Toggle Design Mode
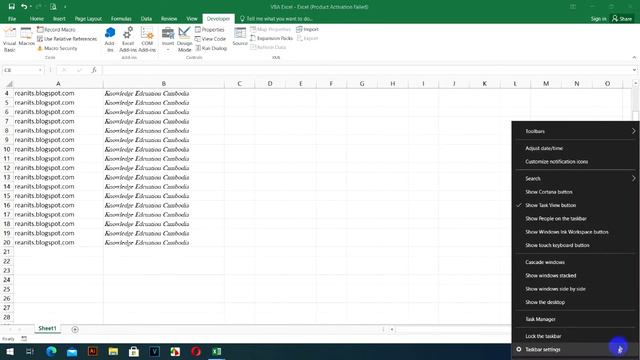The height and width of the screenshot is (360, 640). pos(184,39)
